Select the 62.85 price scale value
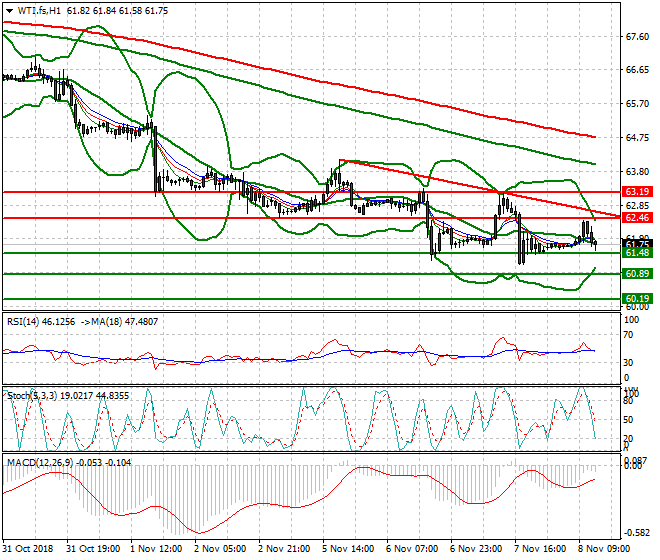This screenshot has width=660, height=560. (x=637, y=205)
